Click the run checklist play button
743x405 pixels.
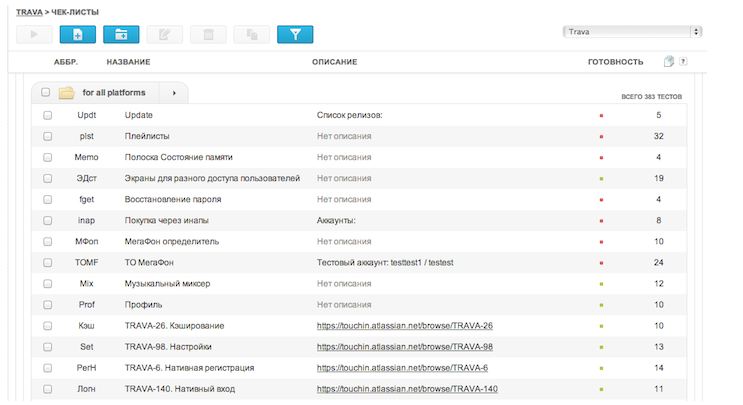coord(34,35)
